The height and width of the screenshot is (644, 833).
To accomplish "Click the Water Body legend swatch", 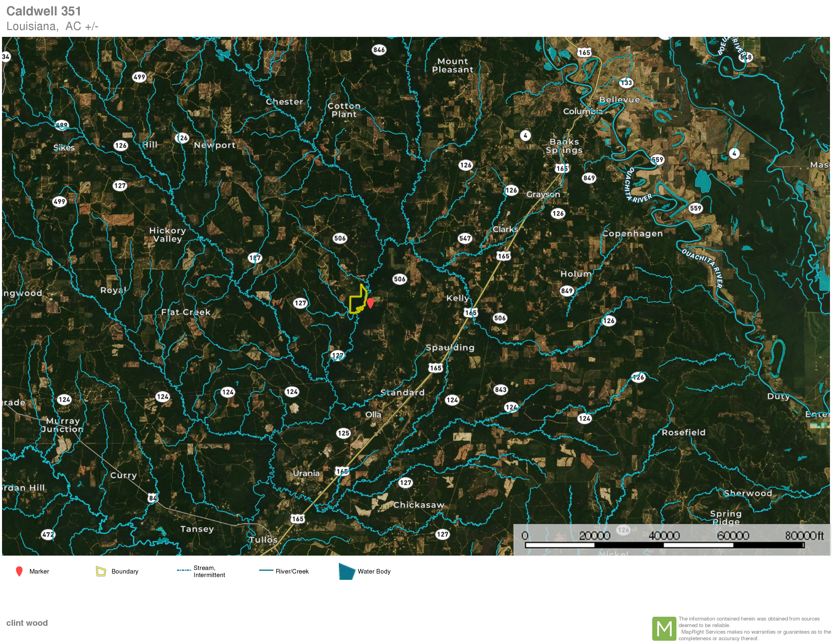I will (x=346, y=571).
